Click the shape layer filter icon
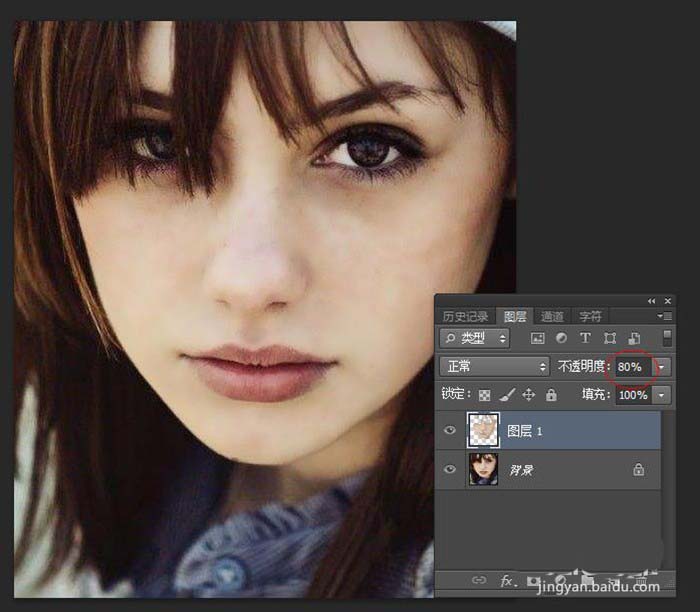Viewport: 700px width, 612px height. [609, 339]
